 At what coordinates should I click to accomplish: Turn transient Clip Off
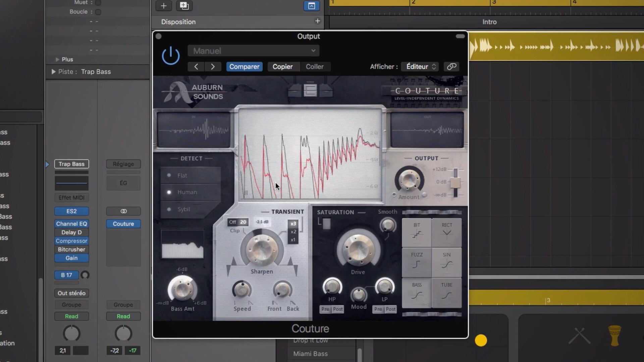click(232, 222)
